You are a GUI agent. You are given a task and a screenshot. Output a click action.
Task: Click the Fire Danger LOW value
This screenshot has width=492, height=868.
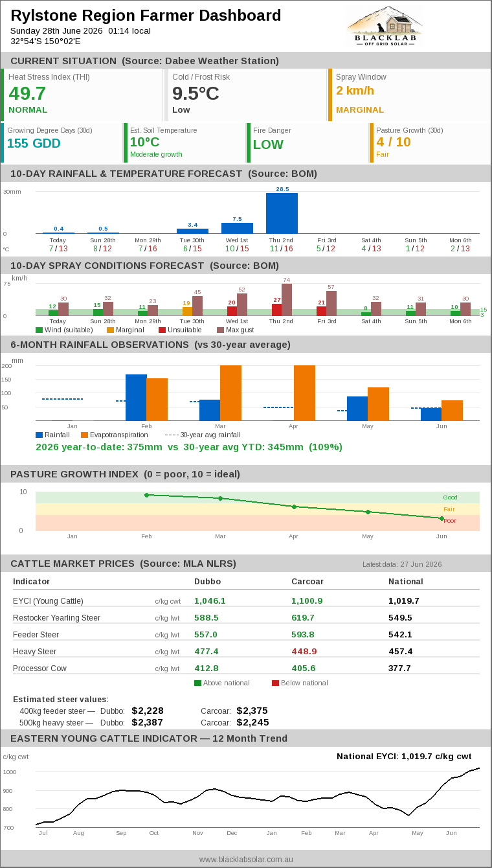click(268, 144)
